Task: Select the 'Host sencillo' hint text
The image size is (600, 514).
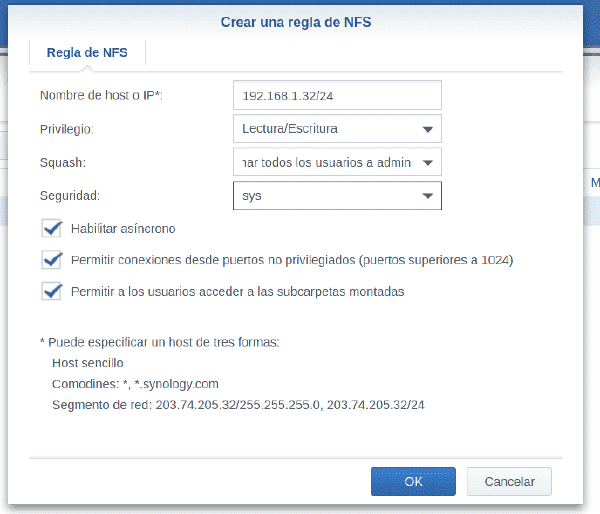Action: pos(88,363)
